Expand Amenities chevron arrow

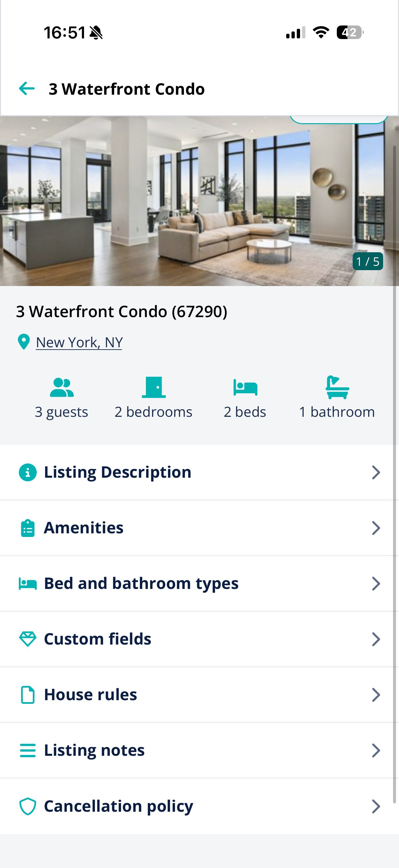376,528
